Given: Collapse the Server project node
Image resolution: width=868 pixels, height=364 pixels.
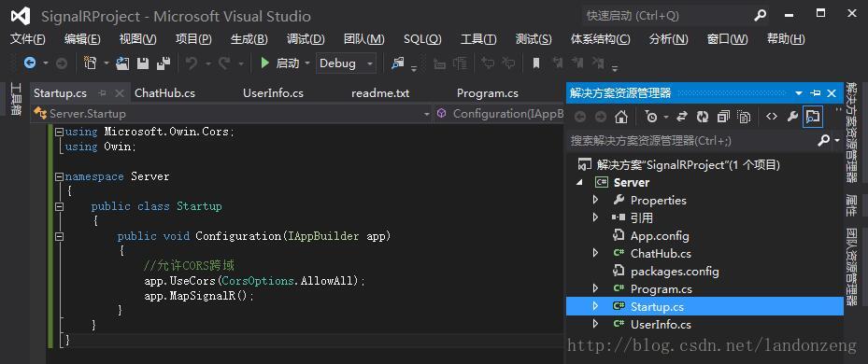Looking at the screenshot, I should pyautogui.click(x=579, y=183).
